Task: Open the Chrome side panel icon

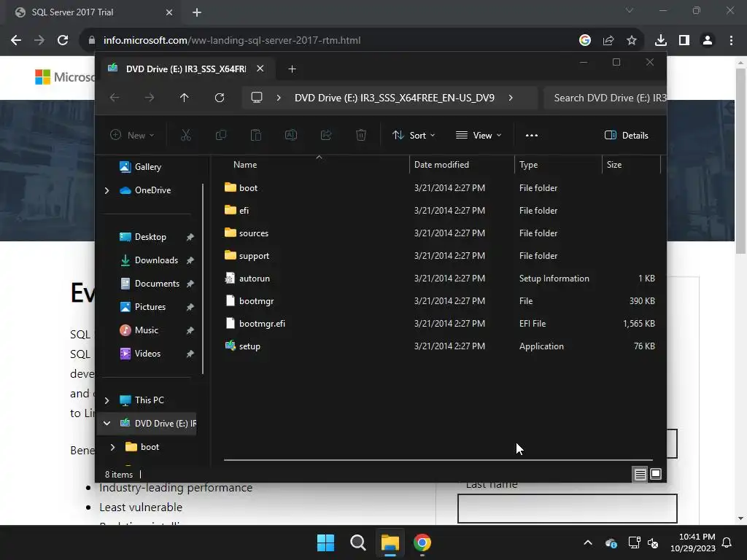Action: tap(684, 41)
